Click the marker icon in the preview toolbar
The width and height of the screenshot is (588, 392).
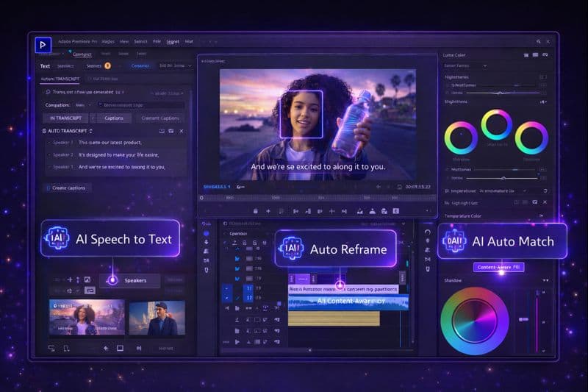pos(255,211)
